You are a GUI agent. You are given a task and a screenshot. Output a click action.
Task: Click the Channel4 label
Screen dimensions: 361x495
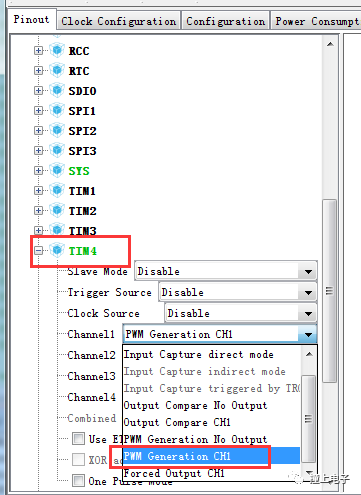click(91, 397)
